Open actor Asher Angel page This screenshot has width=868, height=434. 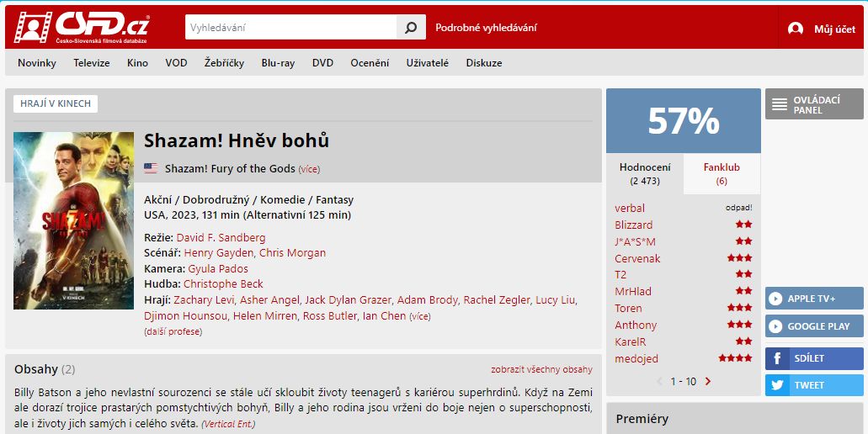[270, 300]
